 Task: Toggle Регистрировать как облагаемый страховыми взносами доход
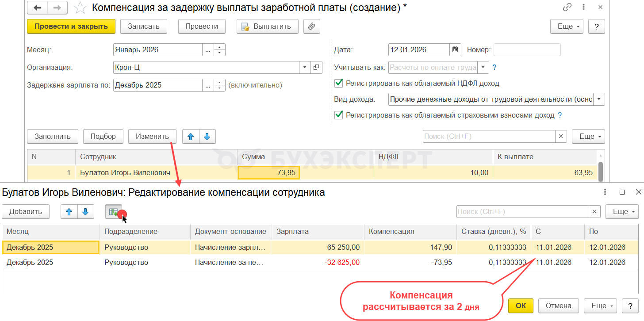(x=339, y=115)
